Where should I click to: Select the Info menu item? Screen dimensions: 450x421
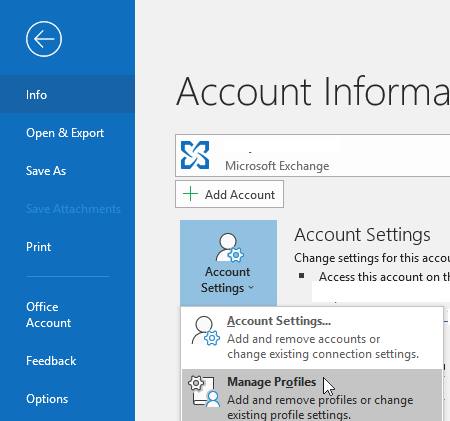pyautogui.click(x=67, y=95)
